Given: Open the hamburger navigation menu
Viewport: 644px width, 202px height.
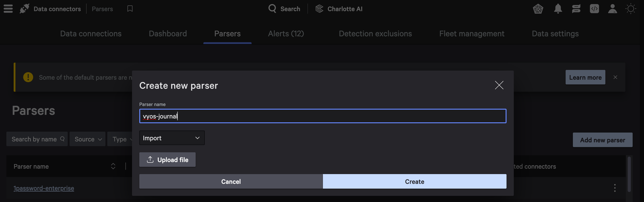Looking at the screenshot, I should coord(8,9).
